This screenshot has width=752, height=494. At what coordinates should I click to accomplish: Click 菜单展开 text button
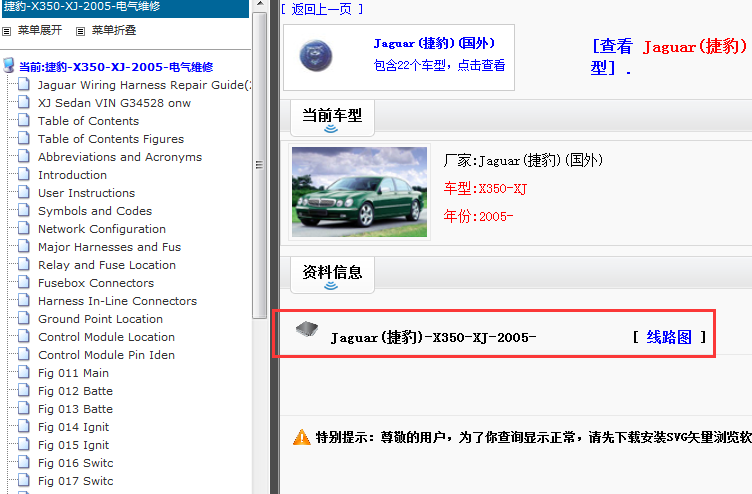[40, 30]
